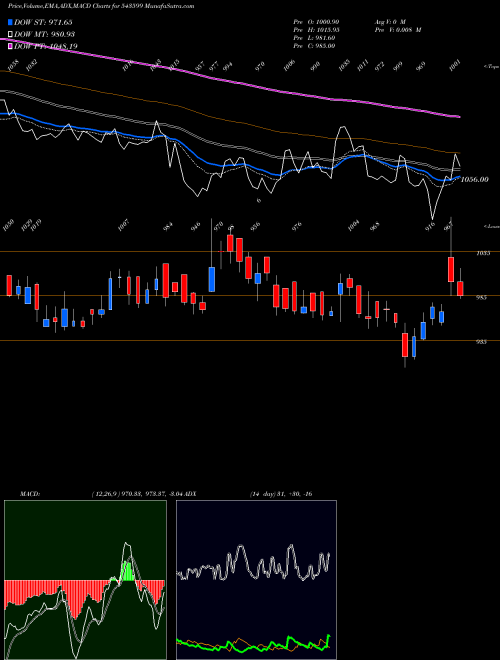Click the 'MACD:' panel heading
Image resolution: width=500 pixels, height=660 pixels.
click(x=30, y=494)
